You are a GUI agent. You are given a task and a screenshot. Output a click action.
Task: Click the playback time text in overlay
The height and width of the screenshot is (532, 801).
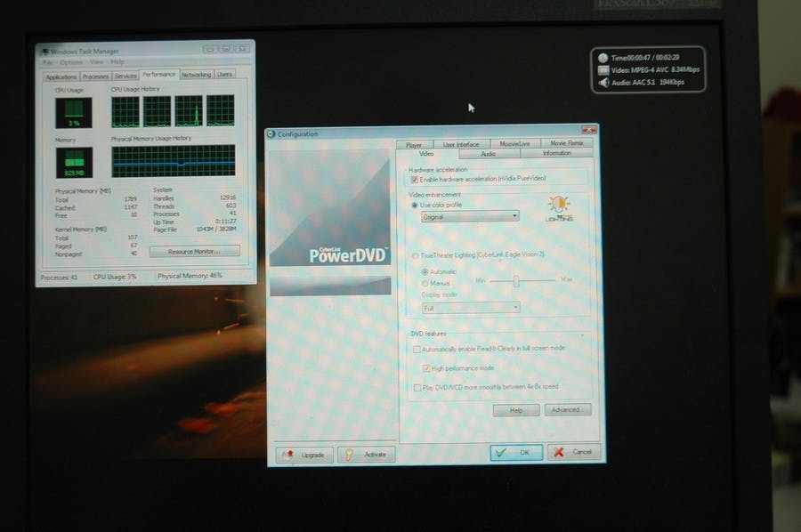pos(645,58)
